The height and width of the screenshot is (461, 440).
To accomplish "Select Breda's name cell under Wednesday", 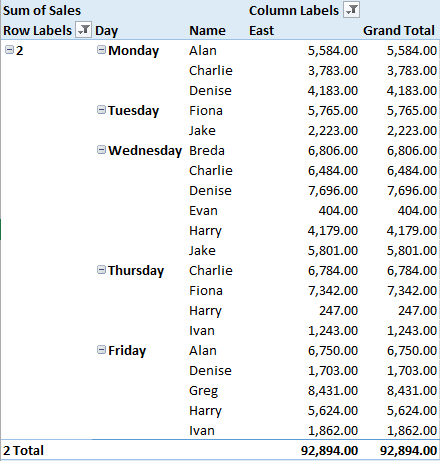I will (207, 151).
